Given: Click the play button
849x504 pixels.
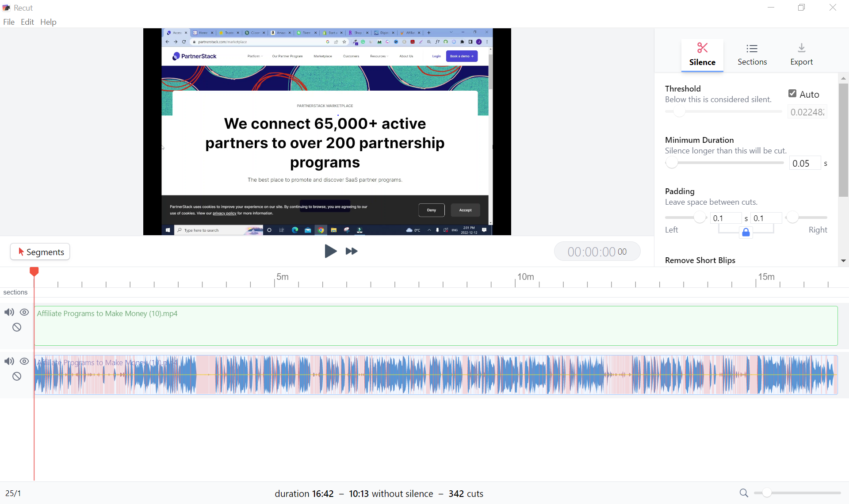Looking at the screenshot, I should coord(330,251).
